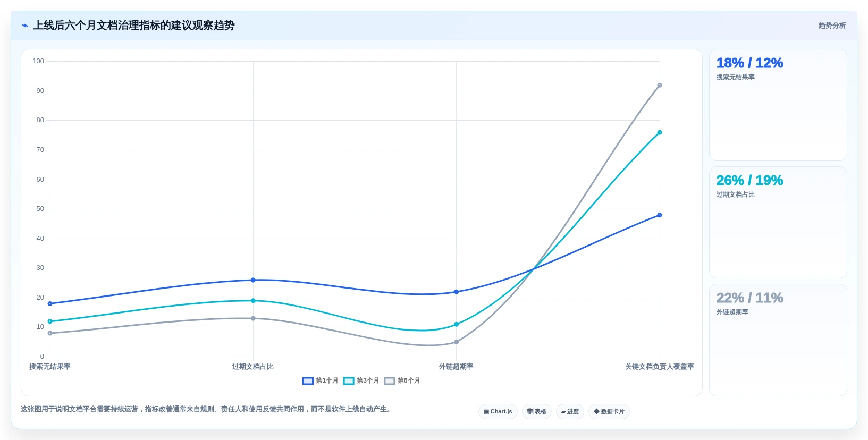This screenshot has height=440, width=868.
Task: Click 第1个月 data point at 过期文档占比
Action: (x=253, y=280)
